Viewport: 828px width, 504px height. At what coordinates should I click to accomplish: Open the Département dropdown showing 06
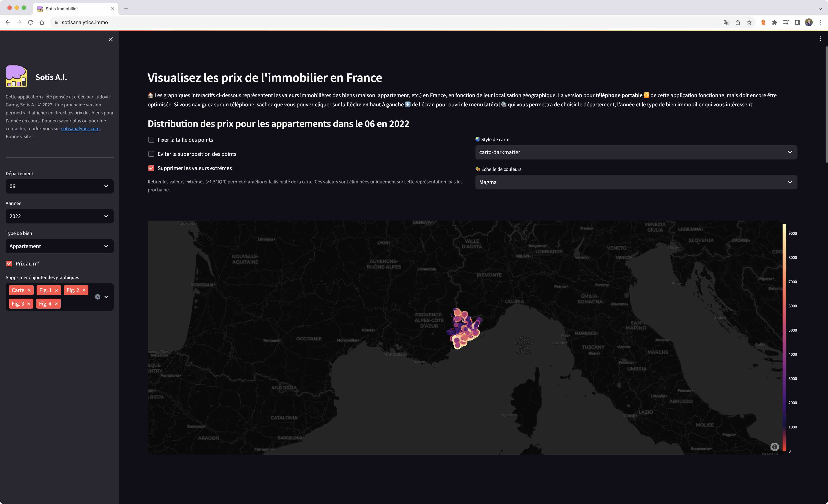coord(59,186)
